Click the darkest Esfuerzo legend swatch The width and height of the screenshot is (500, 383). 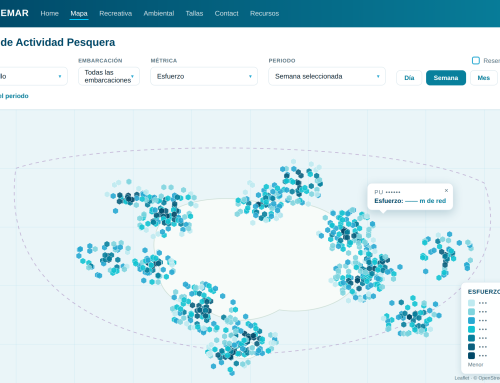point(471,355)
